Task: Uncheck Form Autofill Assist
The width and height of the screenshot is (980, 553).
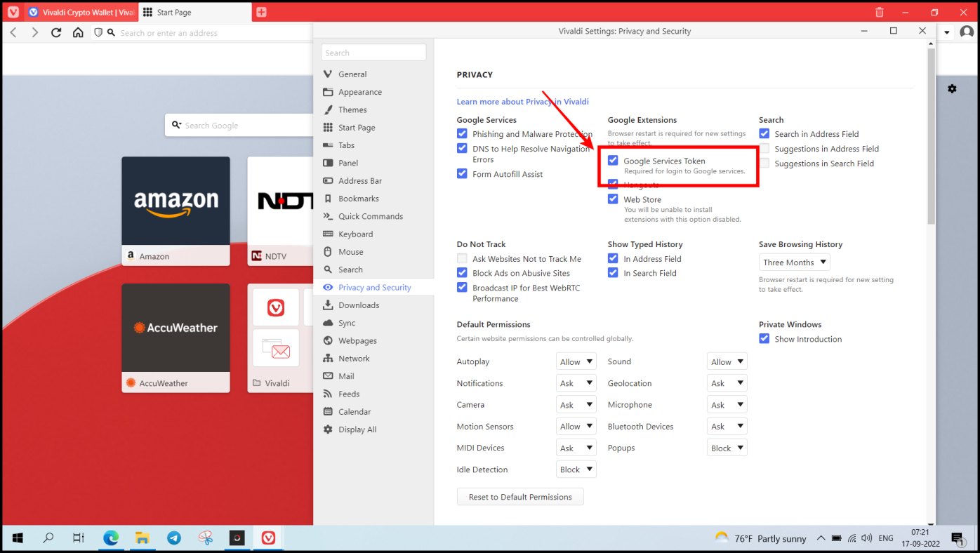Action: click(462, 173)
